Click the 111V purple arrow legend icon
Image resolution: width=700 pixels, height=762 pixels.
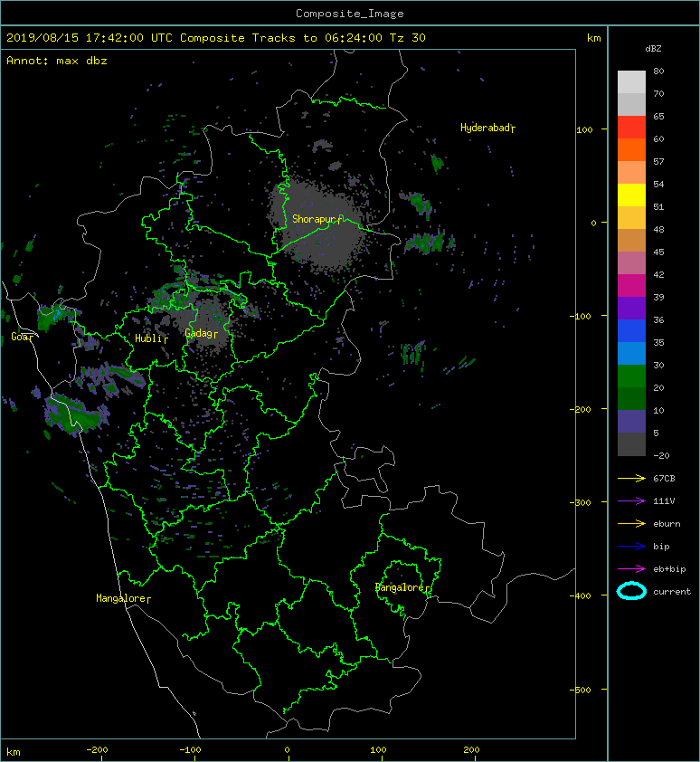[x=631, y=501]
